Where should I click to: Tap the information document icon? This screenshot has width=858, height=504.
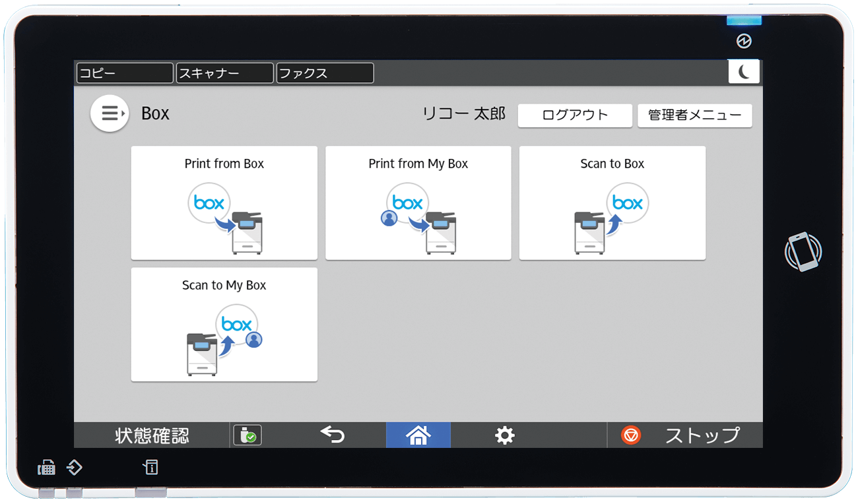pyautogui.click(x=150, y=468)
